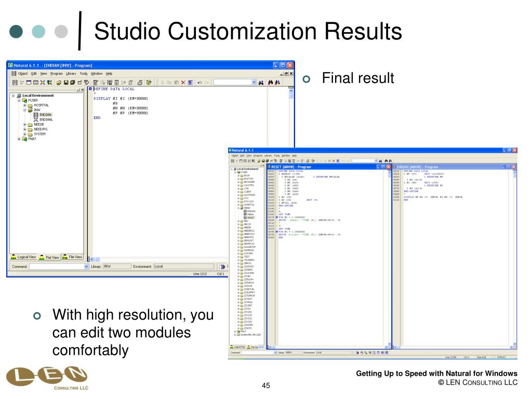Collapse the INW folder
The width and height of the screenshot is (532, 399).
coord(24,110)
